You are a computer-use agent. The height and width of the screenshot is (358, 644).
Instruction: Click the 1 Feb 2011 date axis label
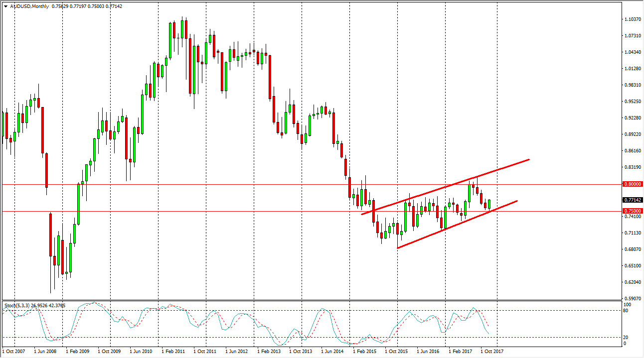coord(172,352)
